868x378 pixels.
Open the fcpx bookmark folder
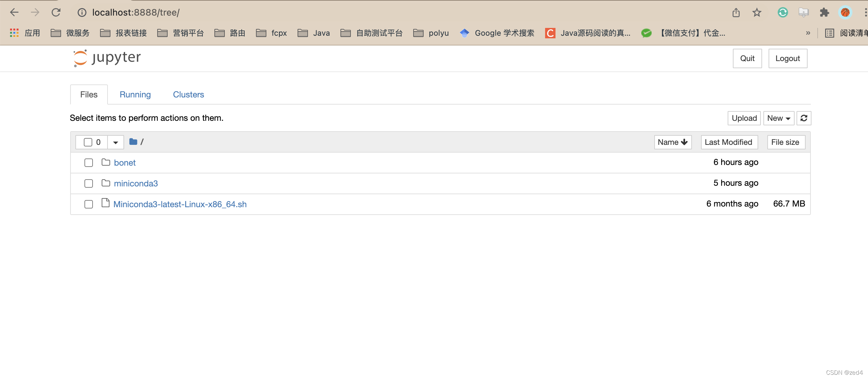click(x=271, y=33)
